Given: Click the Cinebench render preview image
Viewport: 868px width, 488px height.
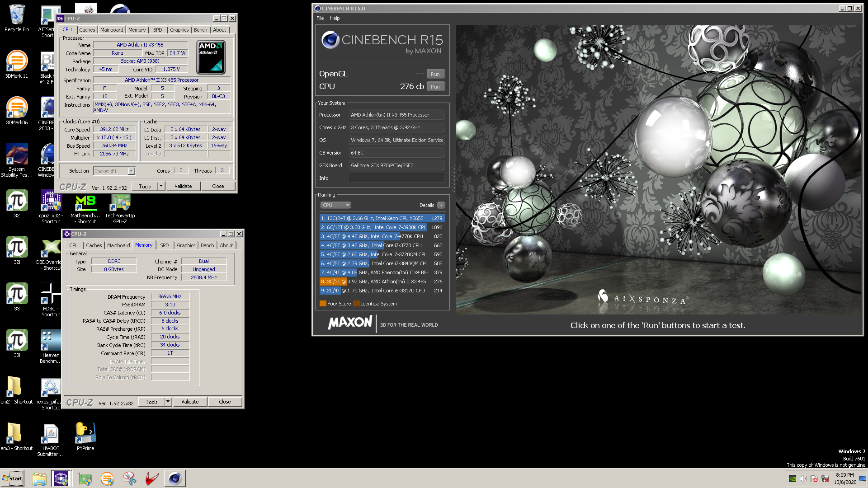Looking at the screenshot, I should 658,169.
